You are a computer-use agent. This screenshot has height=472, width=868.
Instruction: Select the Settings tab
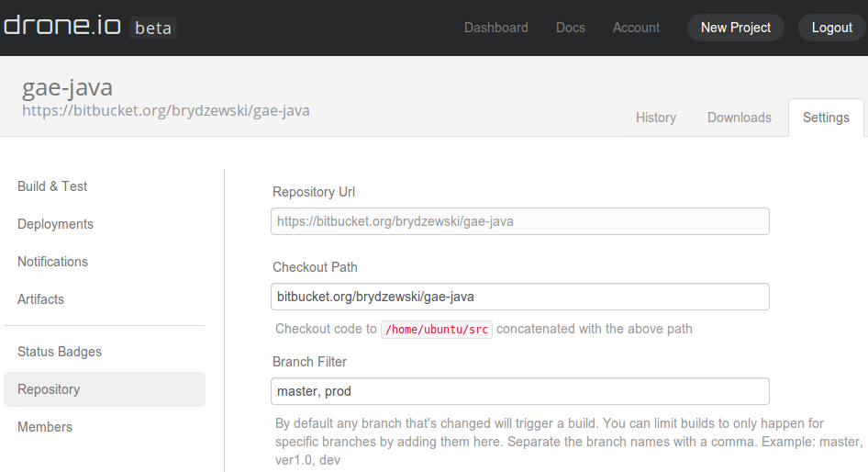(x=826, y=118)
